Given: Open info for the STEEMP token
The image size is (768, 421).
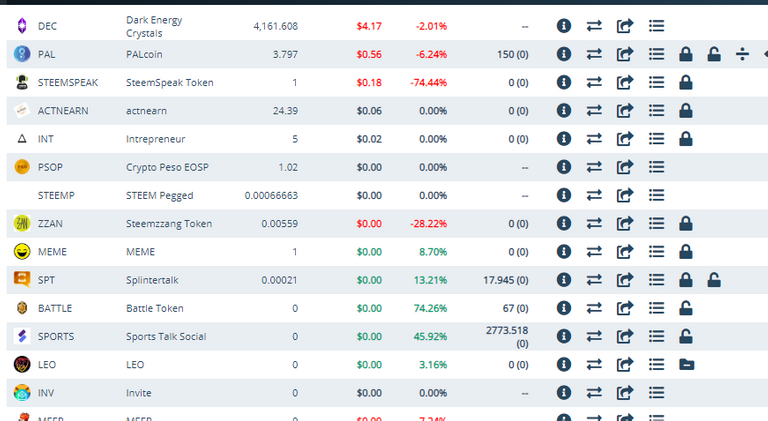Looking at the screenshot, I should point(564,195).
